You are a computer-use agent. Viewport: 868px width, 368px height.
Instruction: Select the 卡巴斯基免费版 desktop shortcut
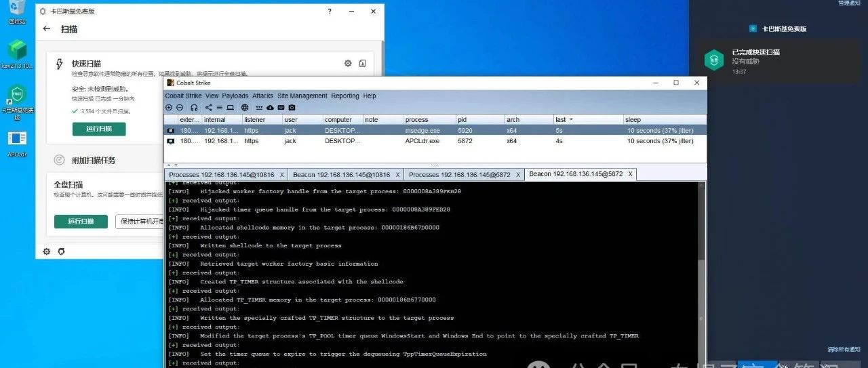(17, 103)
